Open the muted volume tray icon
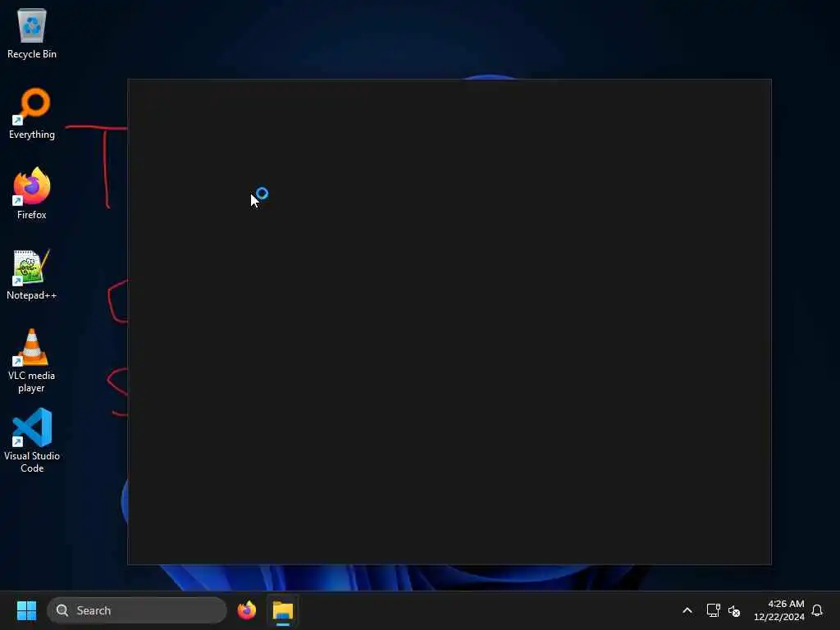840x630 pixels. (x=734, y=610)
